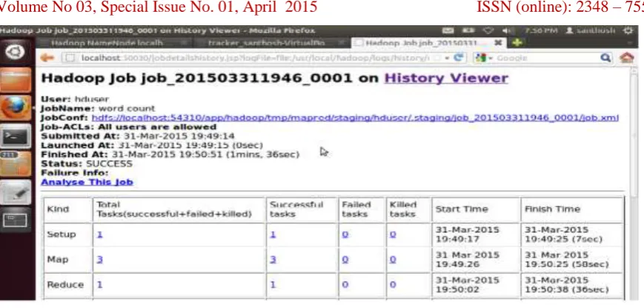644x308 pixels.
Task: Click the Firefox window title text
Action: 157,31
